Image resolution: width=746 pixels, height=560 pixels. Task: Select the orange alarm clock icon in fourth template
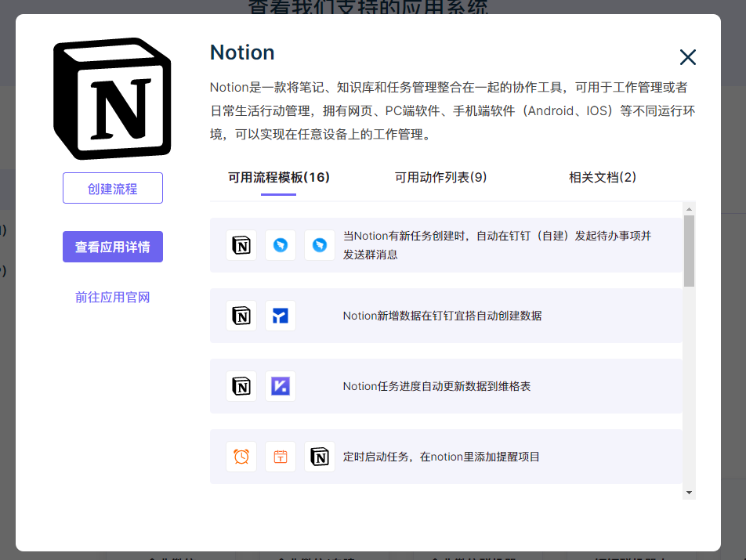tap(241, 456)
